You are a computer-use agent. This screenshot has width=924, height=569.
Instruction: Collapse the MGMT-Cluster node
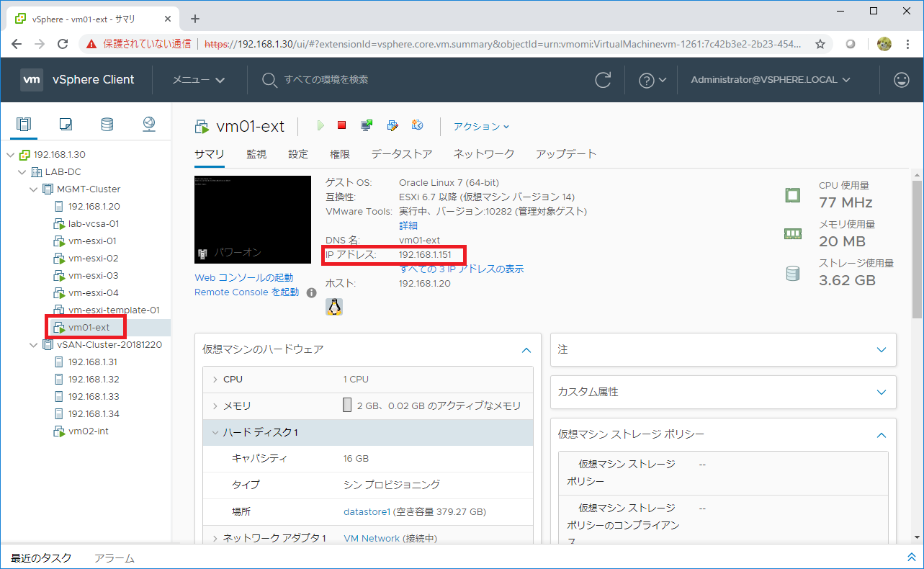click(x=34, y=189)
